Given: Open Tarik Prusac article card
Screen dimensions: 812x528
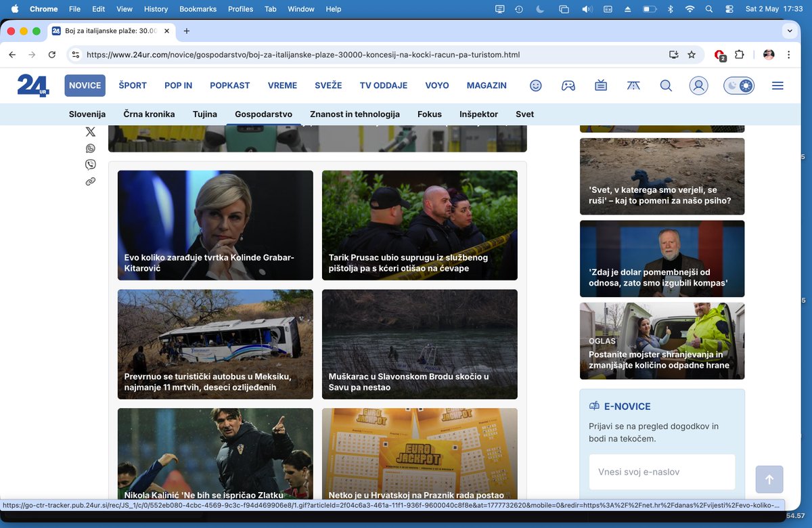Looking at the screenshot, I should [420, 225].
